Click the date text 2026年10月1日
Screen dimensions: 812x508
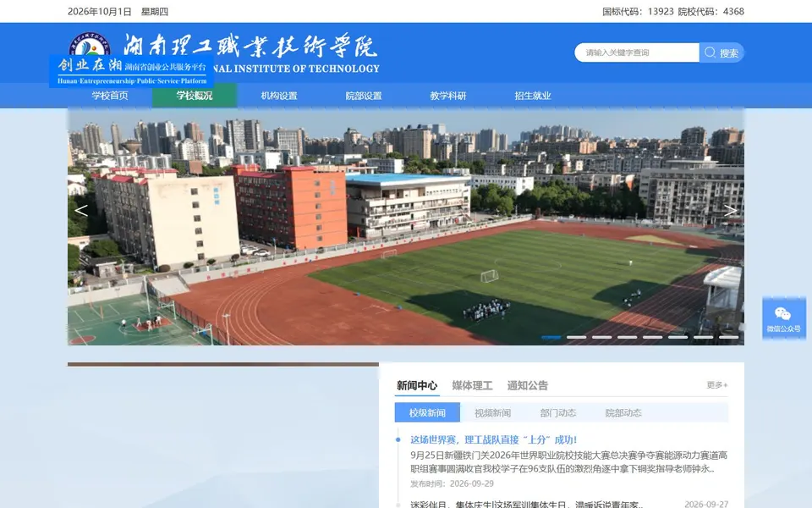click(100, 11)
